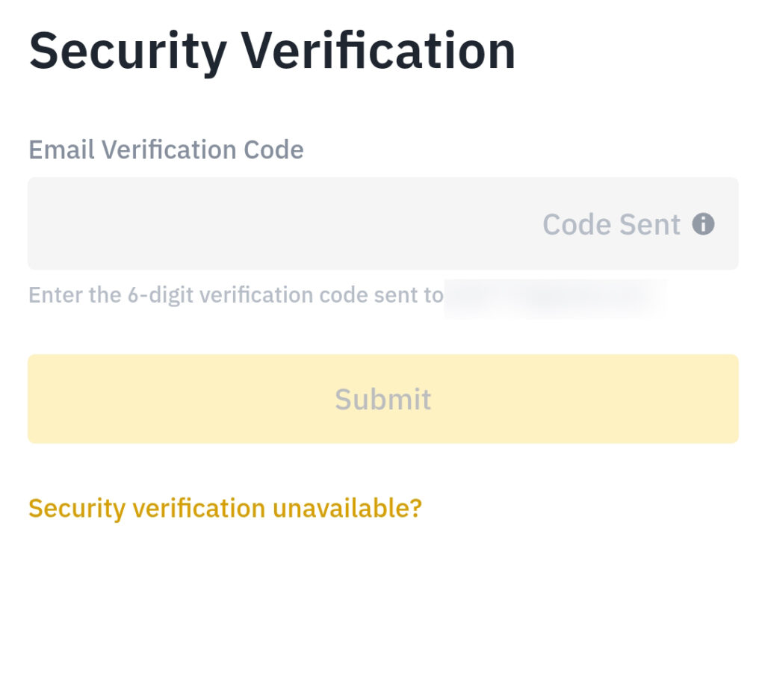The image size is (765, 700).
Task: Click 'Enter the' at the hint start
Action: pos(75,295)
